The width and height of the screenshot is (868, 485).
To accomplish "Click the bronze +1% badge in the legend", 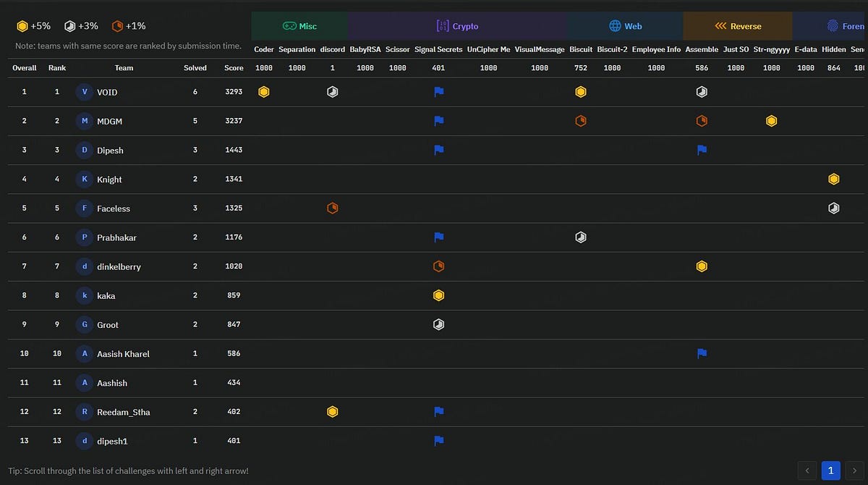I will coord(116,25).
